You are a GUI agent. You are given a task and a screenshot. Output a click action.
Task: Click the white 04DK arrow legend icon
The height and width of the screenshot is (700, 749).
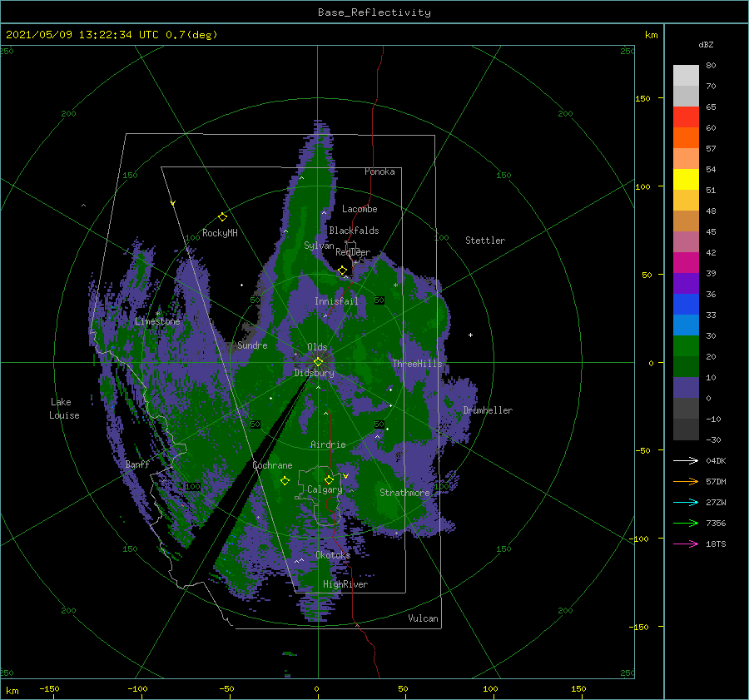point(686,460)
